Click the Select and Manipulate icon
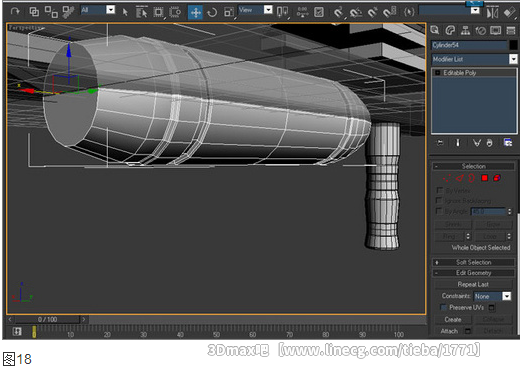 [x=302, y=12]
